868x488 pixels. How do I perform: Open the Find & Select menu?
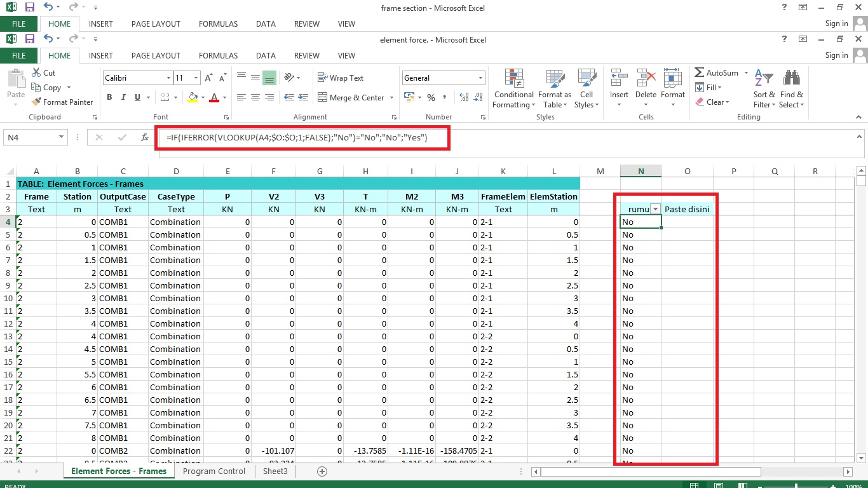(791, 88)
